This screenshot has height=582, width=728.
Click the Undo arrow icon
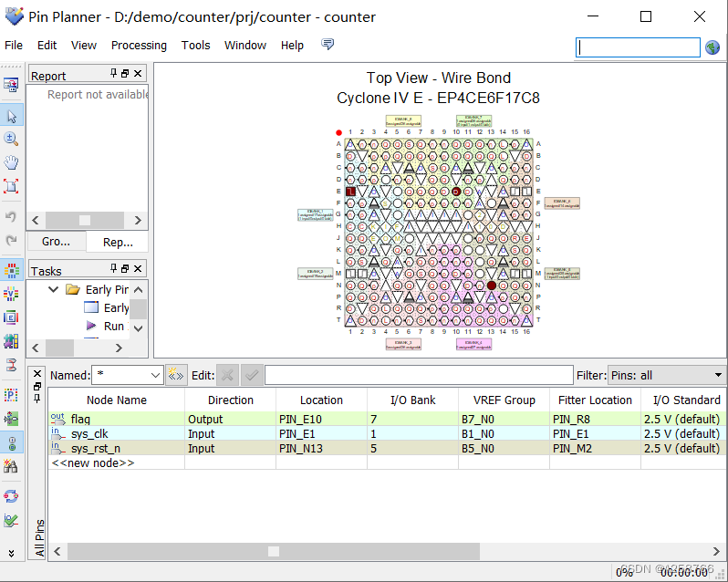point(11,217)
